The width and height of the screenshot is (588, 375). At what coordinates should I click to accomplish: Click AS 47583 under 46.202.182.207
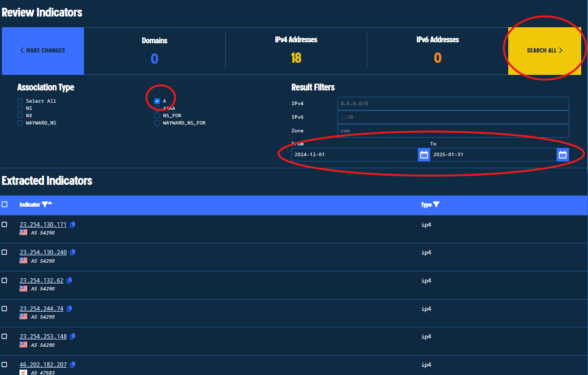[x=43, y=373]
